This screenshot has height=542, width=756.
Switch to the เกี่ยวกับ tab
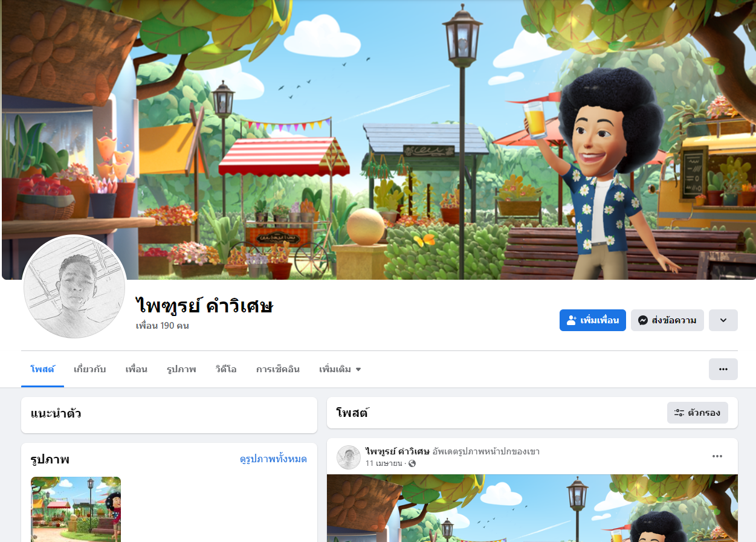point(90,369)
